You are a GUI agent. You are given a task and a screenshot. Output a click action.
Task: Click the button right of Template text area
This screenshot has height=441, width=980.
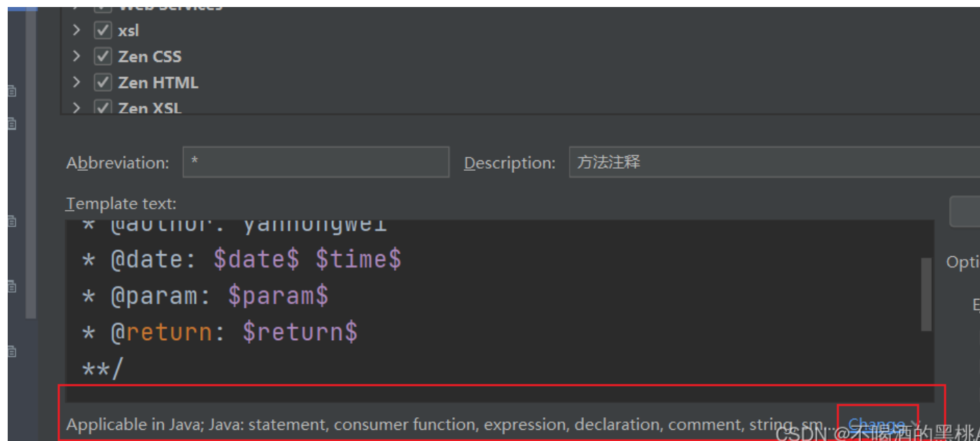965,211
